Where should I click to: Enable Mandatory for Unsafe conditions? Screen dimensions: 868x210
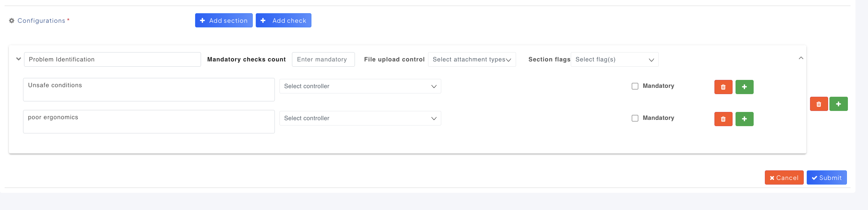pyautogui.click(x=635, y=86)
